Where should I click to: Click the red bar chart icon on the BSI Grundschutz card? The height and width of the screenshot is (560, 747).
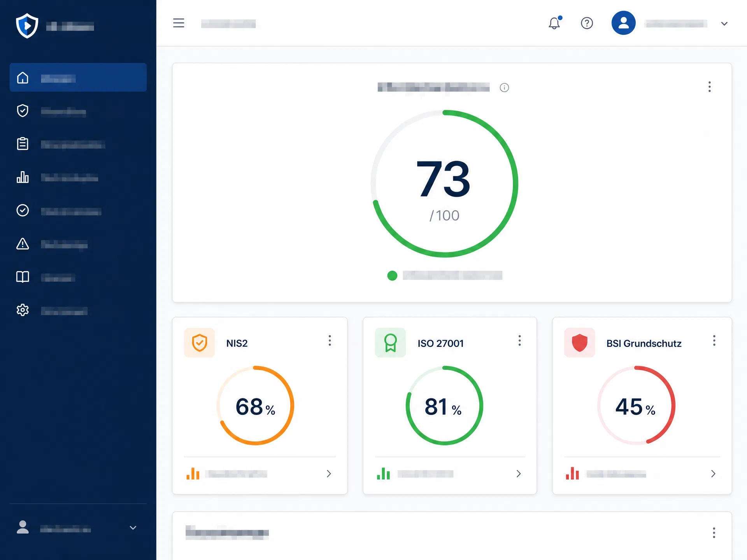pyautogui.click(x=572, y=473)
